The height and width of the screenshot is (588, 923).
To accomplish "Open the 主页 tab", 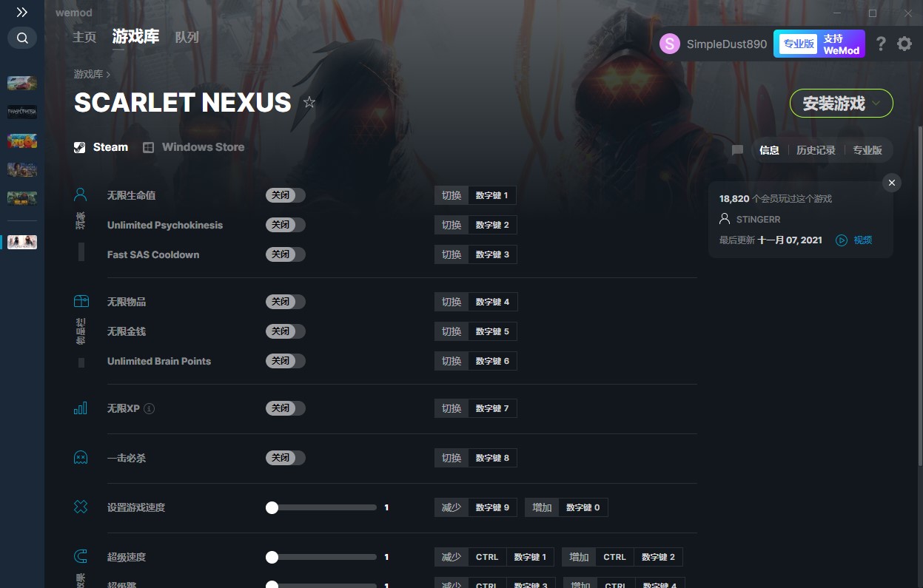I will click(x=84, y=37).
